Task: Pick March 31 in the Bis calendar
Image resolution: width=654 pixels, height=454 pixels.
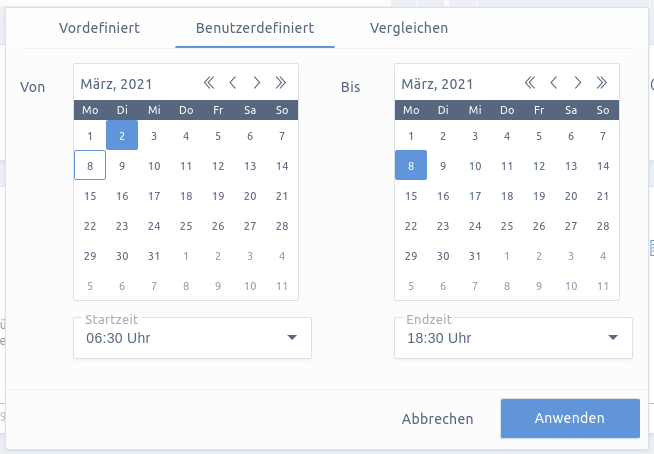Action: [475, 256]
